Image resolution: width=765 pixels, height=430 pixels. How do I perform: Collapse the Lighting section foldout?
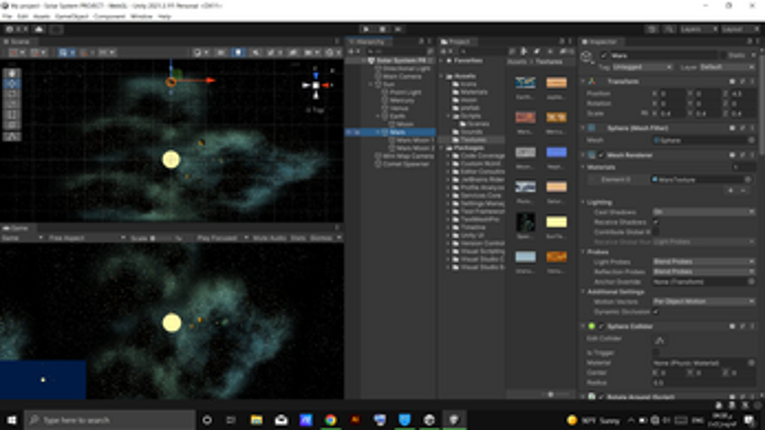[x=583, y=202]
